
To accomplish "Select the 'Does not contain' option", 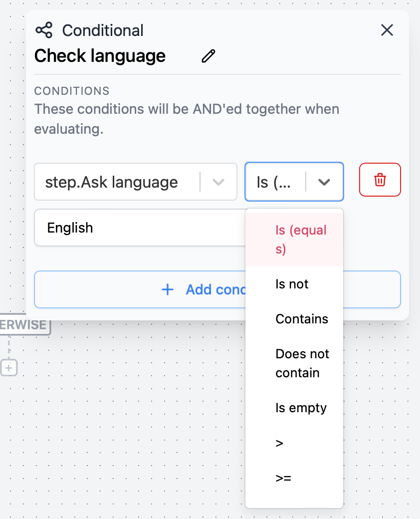I will pos(302,363).
